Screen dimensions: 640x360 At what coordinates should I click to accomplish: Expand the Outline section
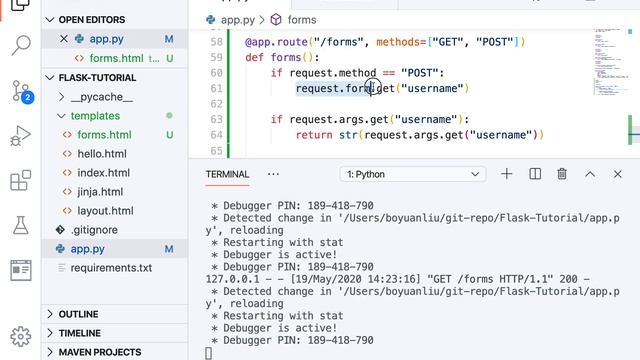[x=50, y=314]
